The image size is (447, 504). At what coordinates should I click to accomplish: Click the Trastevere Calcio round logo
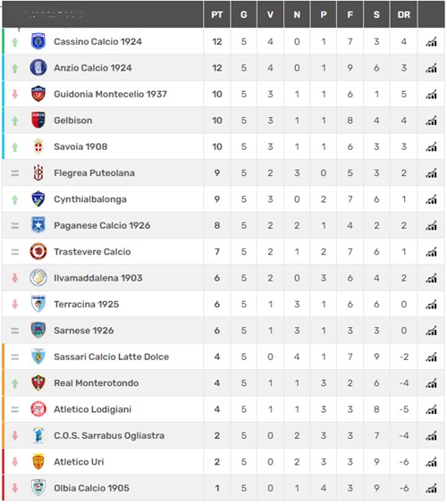pos(38,251)
